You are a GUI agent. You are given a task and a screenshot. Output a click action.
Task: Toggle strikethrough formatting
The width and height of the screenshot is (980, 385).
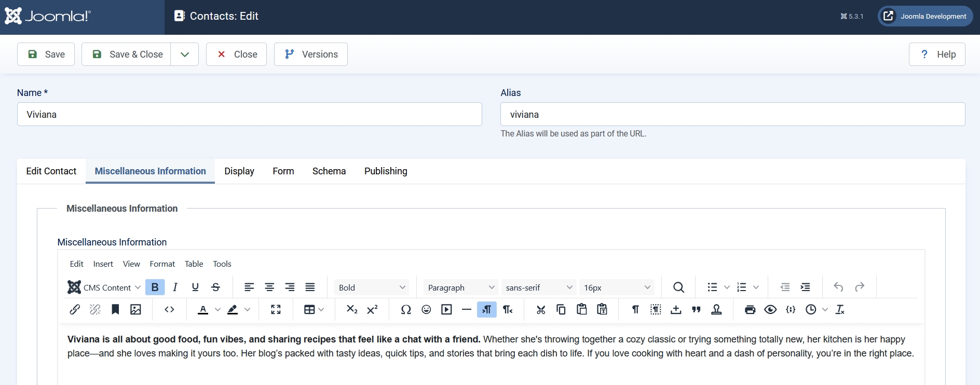(216, 287)
